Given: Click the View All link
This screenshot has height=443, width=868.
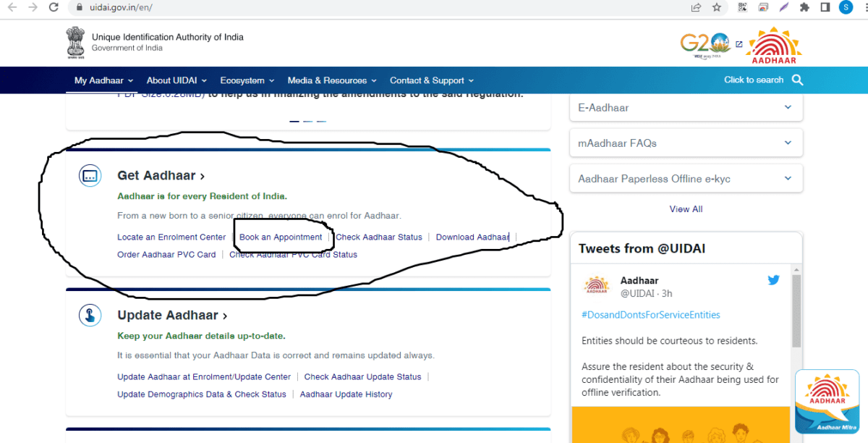Looking at the screenshot, I should click(685, 208).
